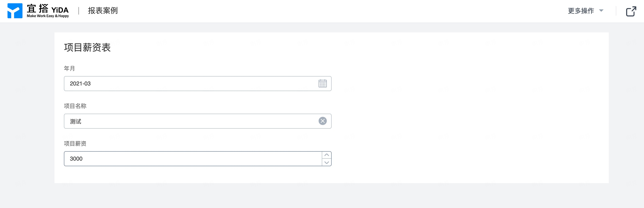
Task: Clear the 项目名称 field with the X icon
Action: [x=322, y=121]
